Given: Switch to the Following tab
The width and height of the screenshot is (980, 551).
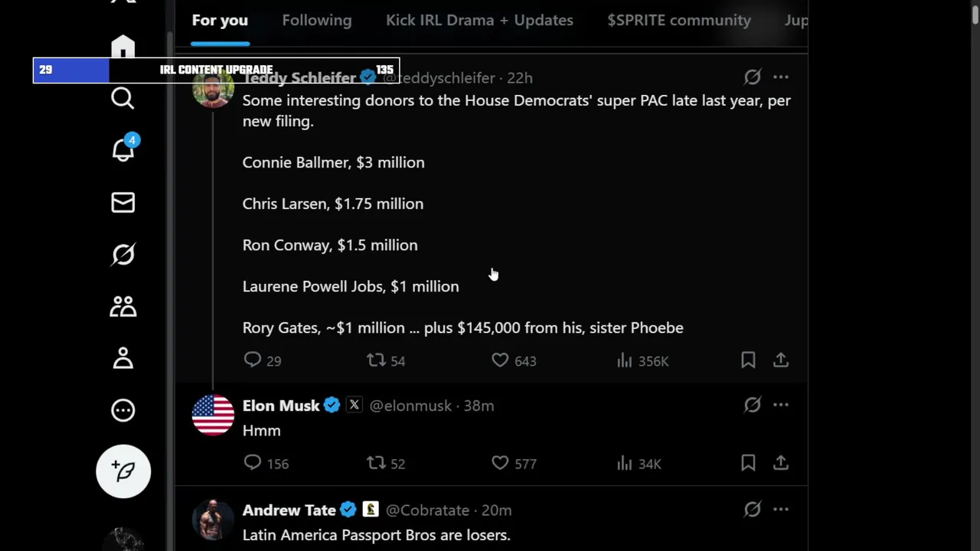Looking at the screenshot, I should [316, 21].
